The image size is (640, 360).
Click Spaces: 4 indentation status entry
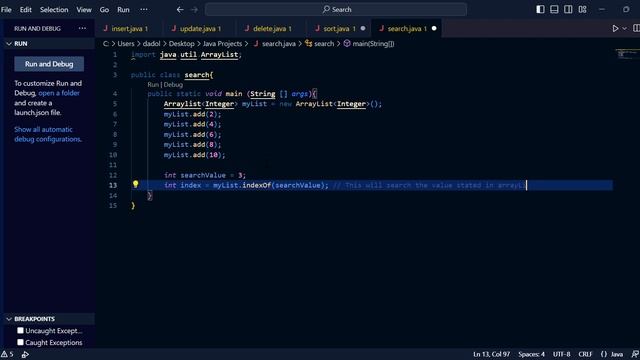pyautogui.click(x=531, y=354)
